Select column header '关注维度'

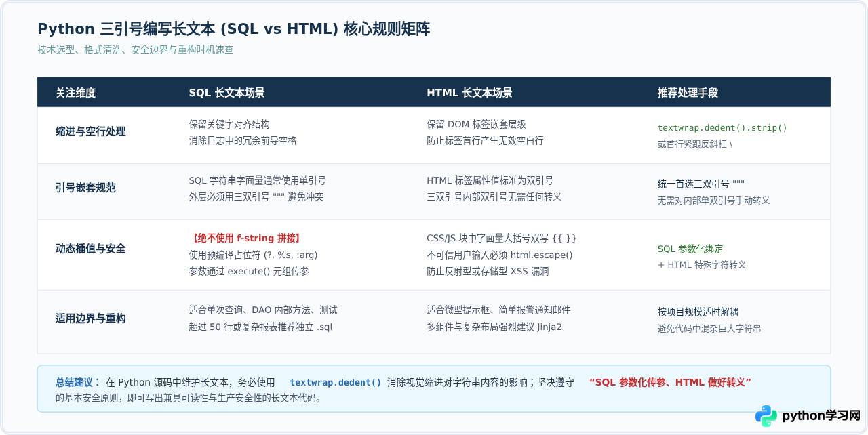tap(75, 93)
